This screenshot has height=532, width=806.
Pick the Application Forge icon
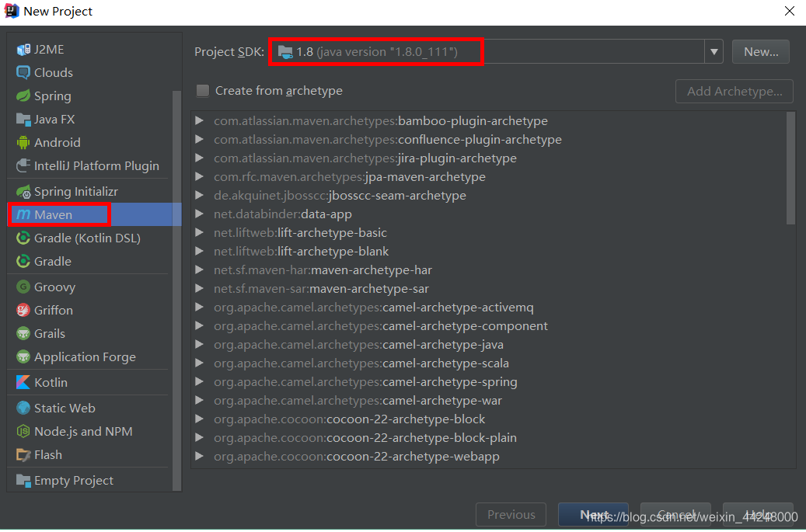pos(23,357)
